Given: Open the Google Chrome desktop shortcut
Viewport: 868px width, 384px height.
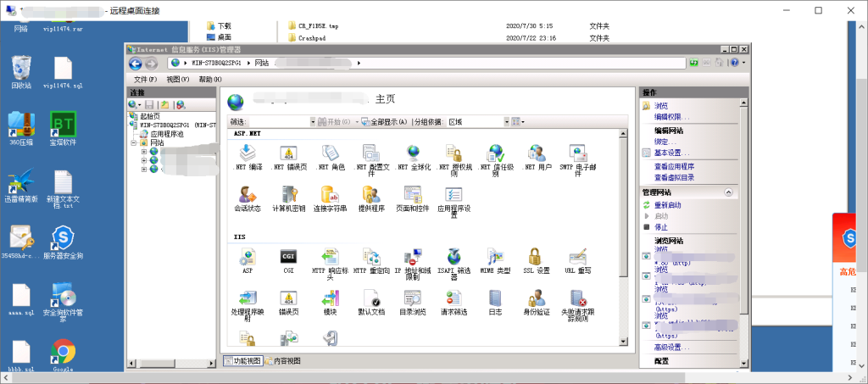Looking at the screenshot, I should tap(63, 356).
